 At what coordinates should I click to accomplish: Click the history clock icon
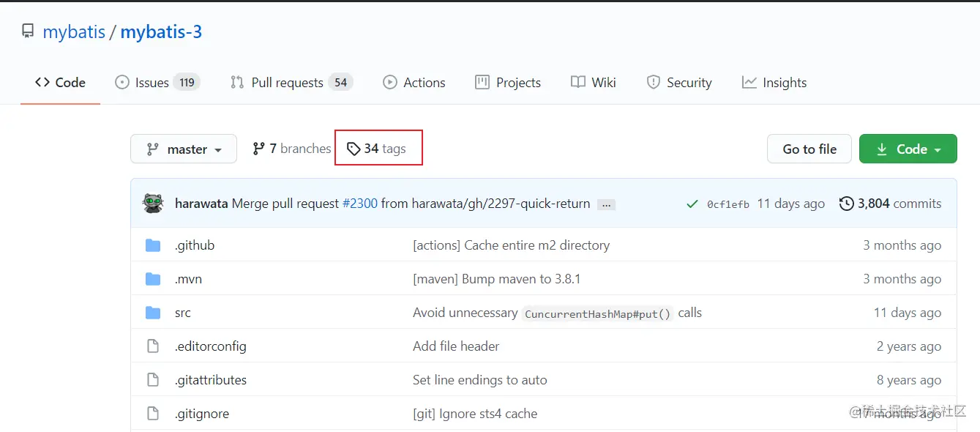(847, 204)
